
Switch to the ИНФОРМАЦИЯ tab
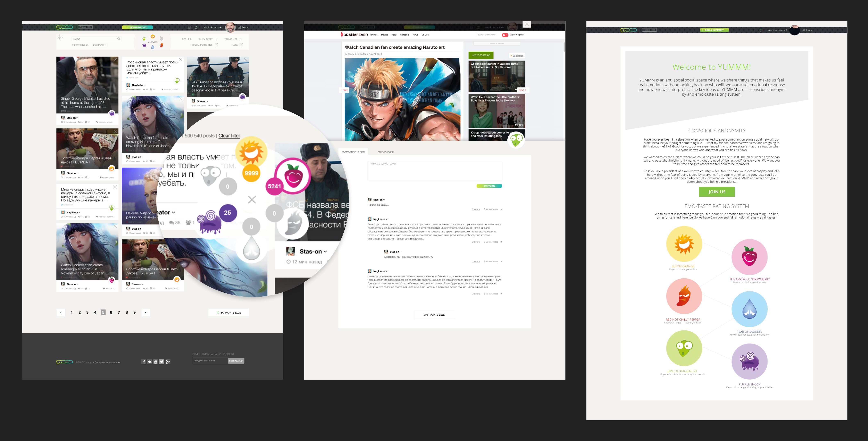click(x=385, y=152)
